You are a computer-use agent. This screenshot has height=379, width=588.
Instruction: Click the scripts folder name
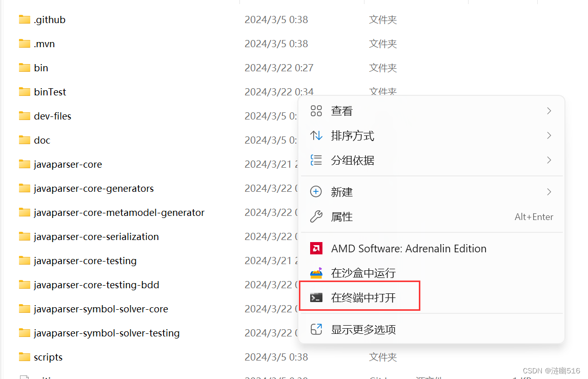click(x=49, y=357)
